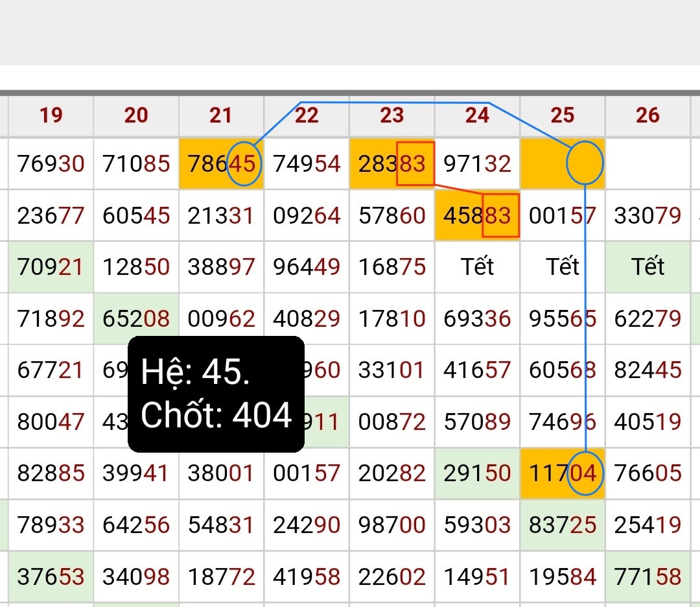Click the cell 76930
700x607 pixels.
point(51,163)
